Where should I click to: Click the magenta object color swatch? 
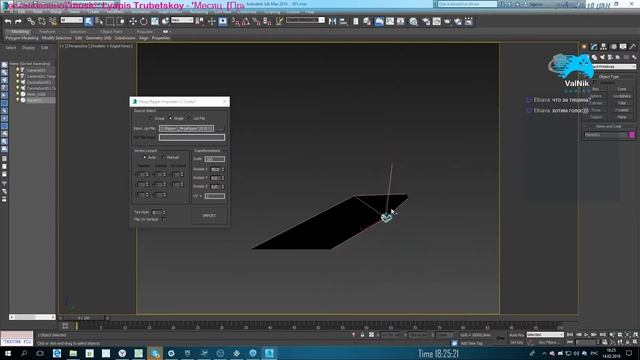(x=632, y=135)
